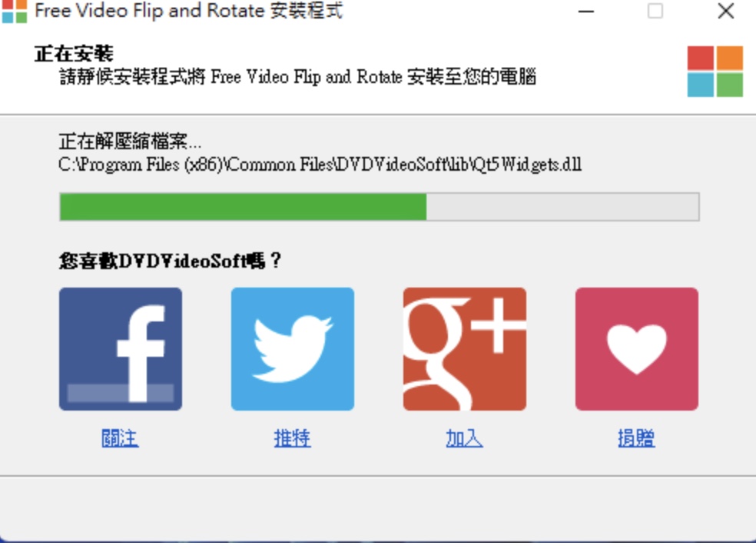Click the DVDVideoSoft logo in header
This screenshot has width=756, height=549.
click(x=715, y=72)
